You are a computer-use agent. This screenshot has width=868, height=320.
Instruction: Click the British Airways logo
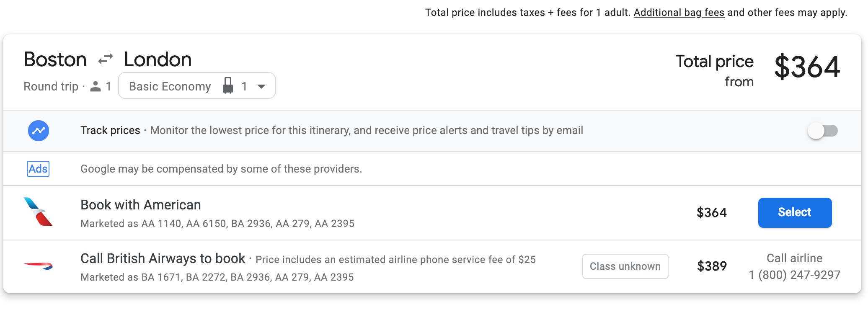point(39,266)
